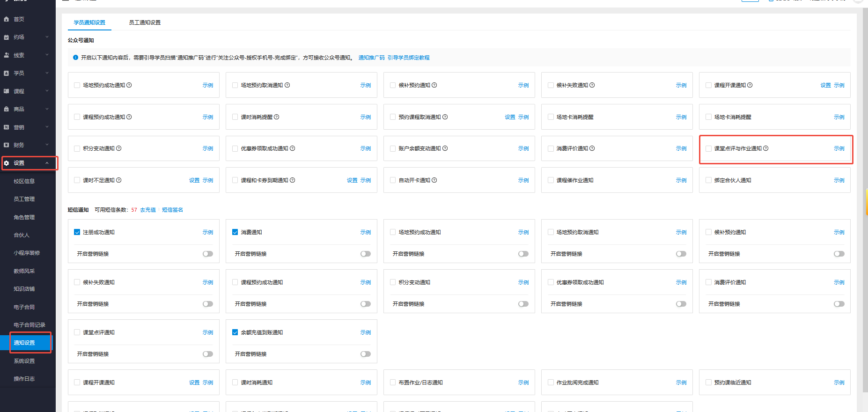Toggle 开启营销链接 switch under 消费通知
This screenshot has width=868, height=412.
click(365, 254)
